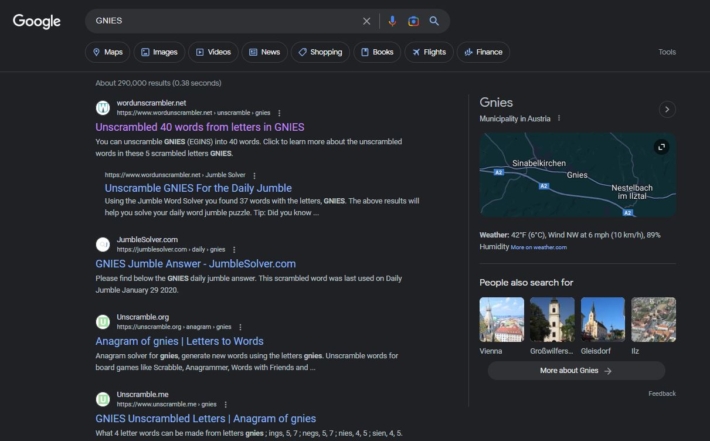The image size is (710, 441).
Task: Open GNIES Jumble Answer link
Action: click(196, 264)
